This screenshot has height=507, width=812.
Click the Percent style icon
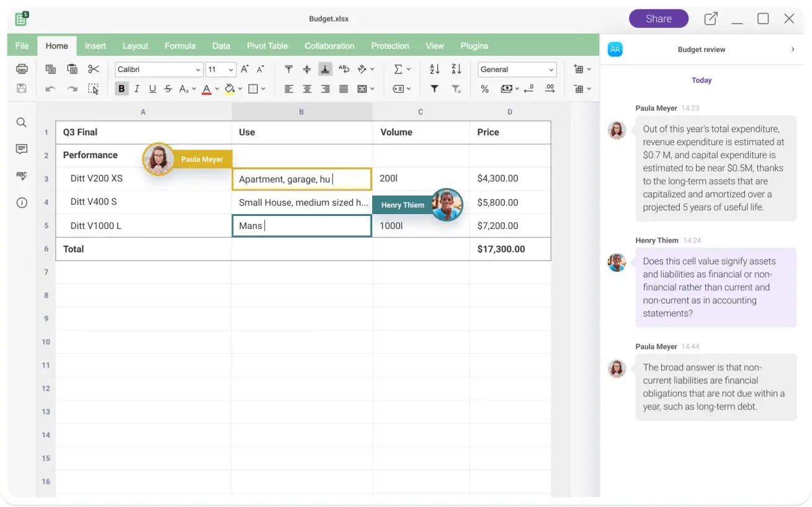point(484,89)
